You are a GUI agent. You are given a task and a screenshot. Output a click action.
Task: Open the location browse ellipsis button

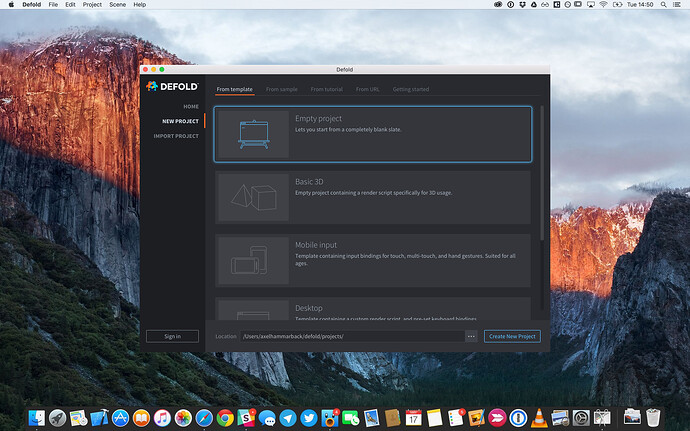(471, 336)
